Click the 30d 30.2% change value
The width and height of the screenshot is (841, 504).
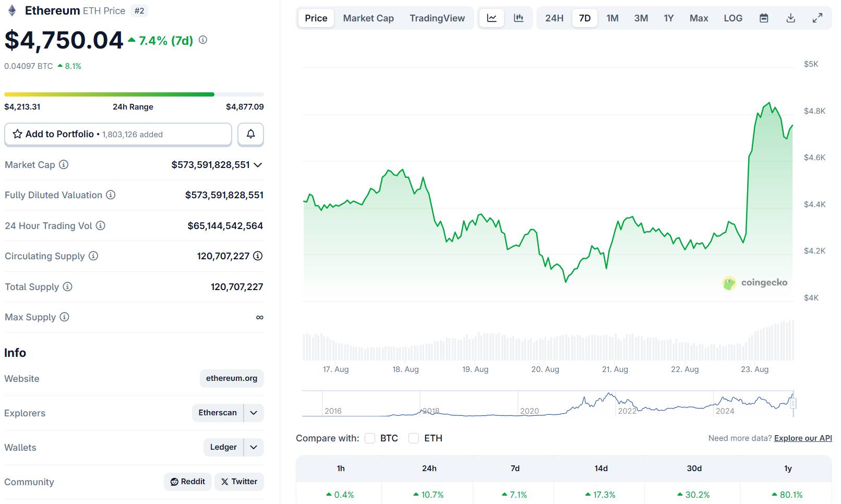tap(693, 495)
